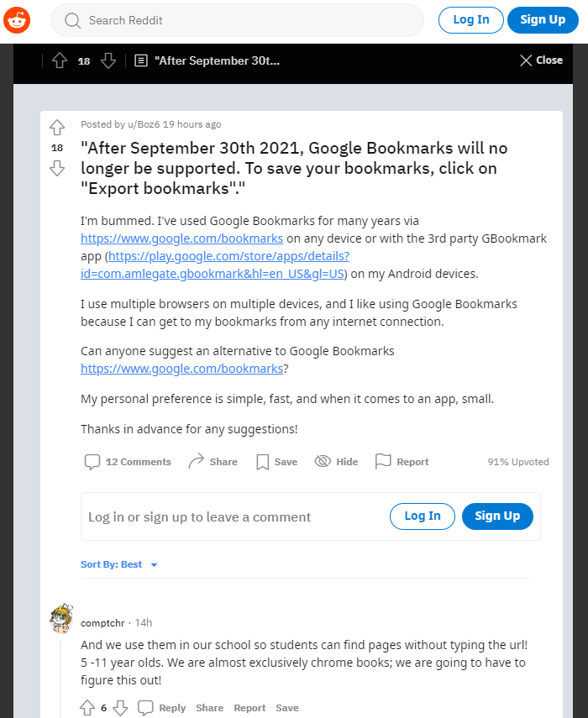Reply to comptchr's comment
The width and height of the screenshot is (588, 718).
coord(162,708)
